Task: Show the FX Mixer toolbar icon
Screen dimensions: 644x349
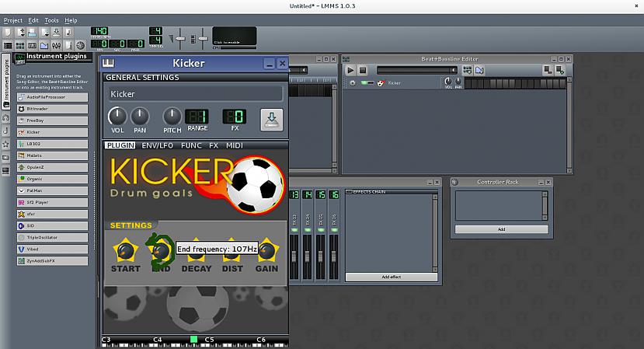Action: pyautogui.click(x=56, y=45)
